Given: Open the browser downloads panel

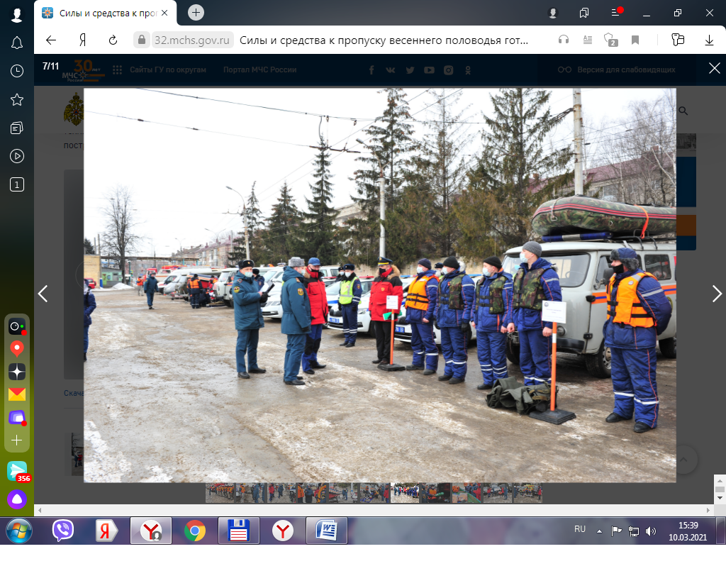Looking at the screenshot, I should [709, 40].
